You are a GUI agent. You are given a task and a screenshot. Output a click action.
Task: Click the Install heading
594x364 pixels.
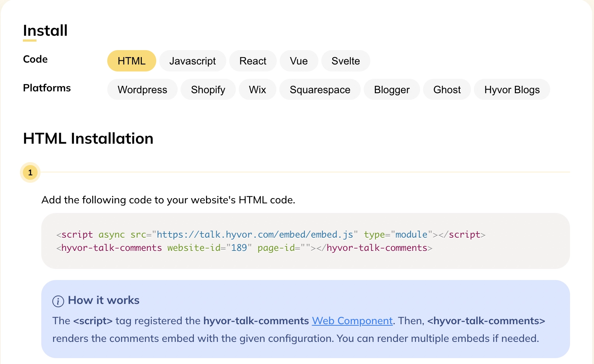coord(45,31)
